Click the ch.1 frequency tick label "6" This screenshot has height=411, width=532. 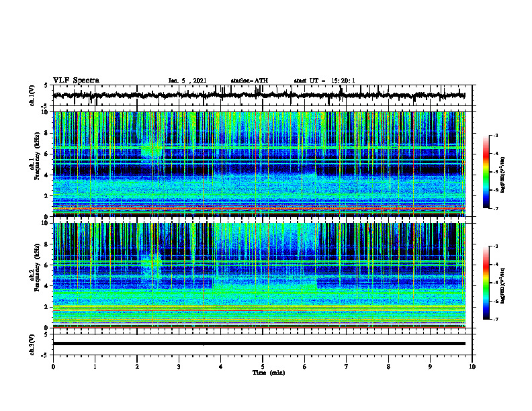click(x=47, y=154)
